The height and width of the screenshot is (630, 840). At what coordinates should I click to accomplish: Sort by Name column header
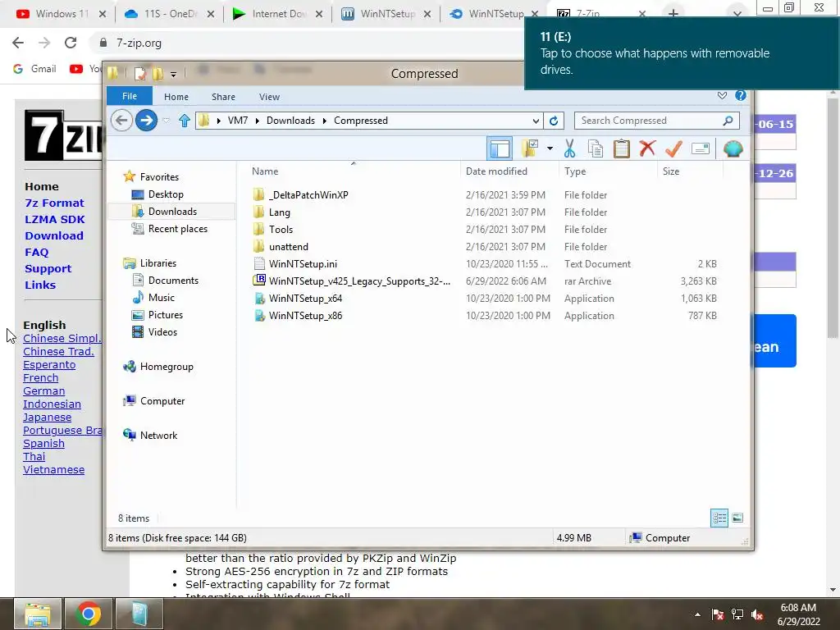[265, 171]
